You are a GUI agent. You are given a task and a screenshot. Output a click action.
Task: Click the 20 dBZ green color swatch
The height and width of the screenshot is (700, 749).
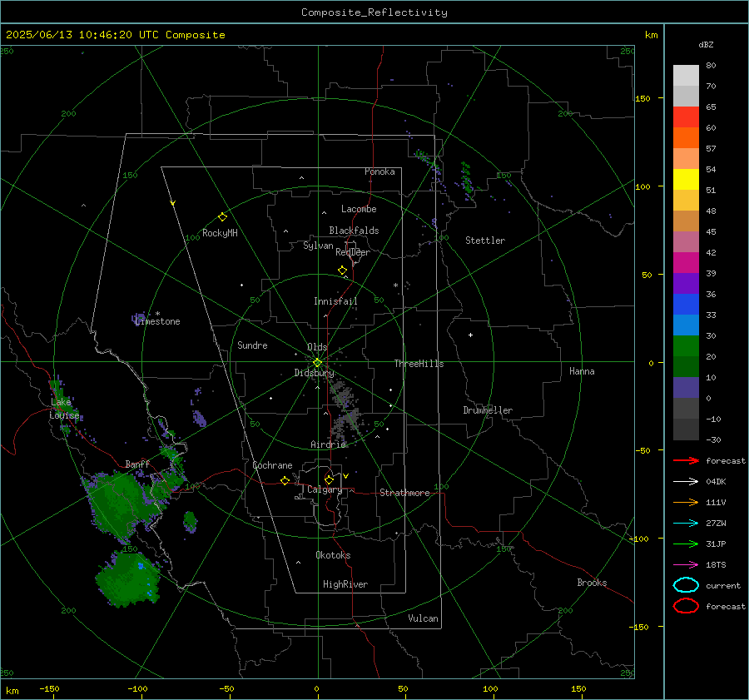coord(686,346)
